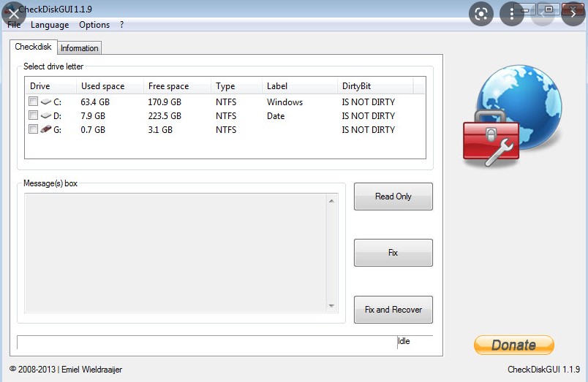Image resolution: width=588 pixels, height=382 pixels.
Task: Click inside the Message(s) box text area
Action: [x=176, y=253]
